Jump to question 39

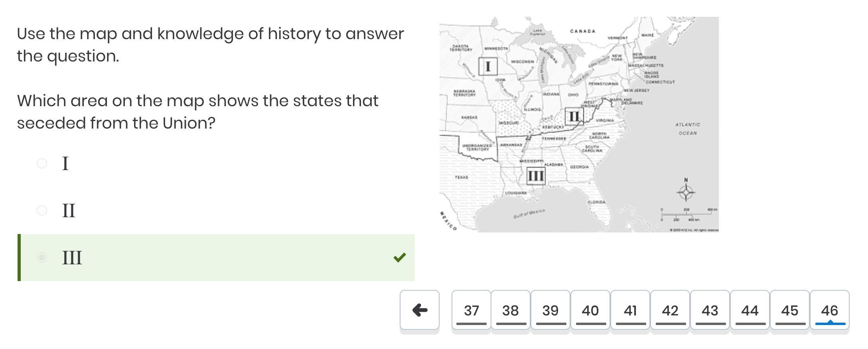pos(550,310)
